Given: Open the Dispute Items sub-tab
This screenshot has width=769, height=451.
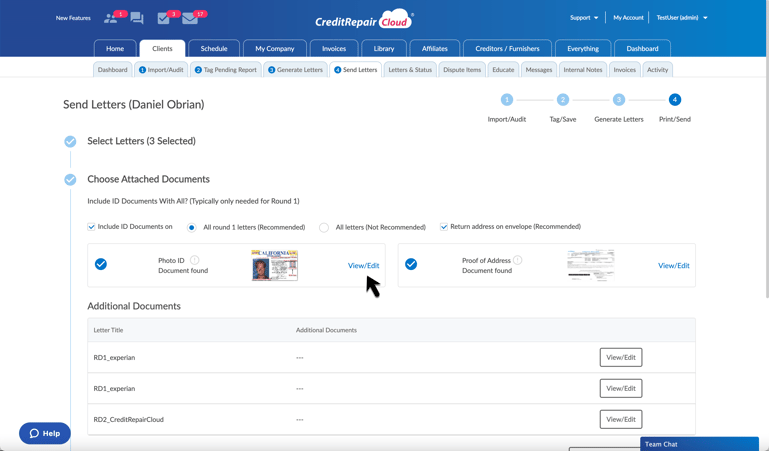Looking at the screenshot, I should coord(462,70).
